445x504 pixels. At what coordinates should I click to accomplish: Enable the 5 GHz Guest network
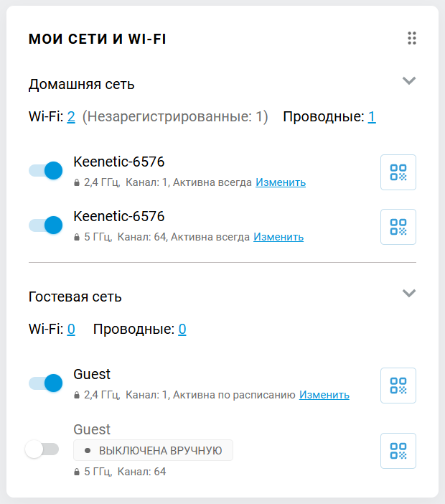point(42,449)
